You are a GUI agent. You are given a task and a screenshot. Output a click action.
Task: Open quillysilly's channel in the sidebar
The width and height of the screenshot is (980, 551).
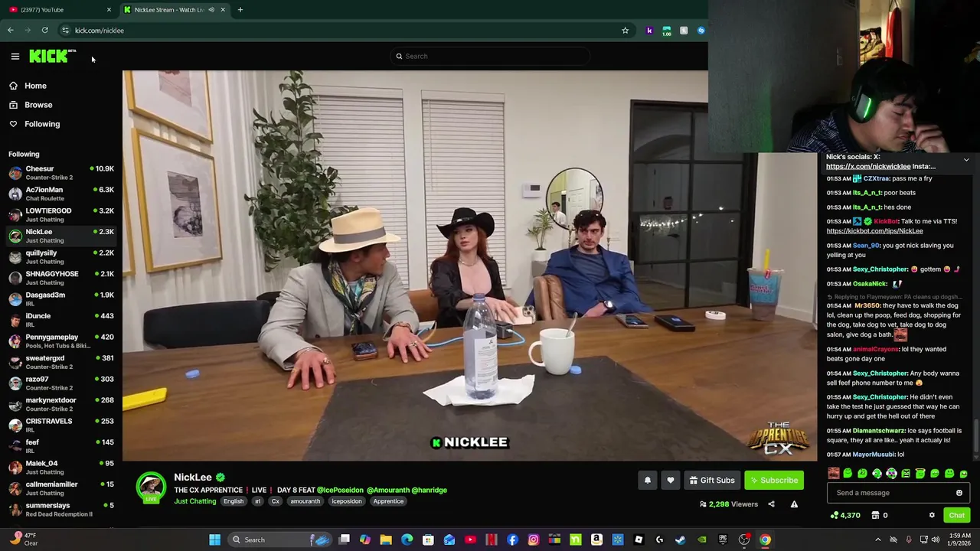tap(61, 257)
